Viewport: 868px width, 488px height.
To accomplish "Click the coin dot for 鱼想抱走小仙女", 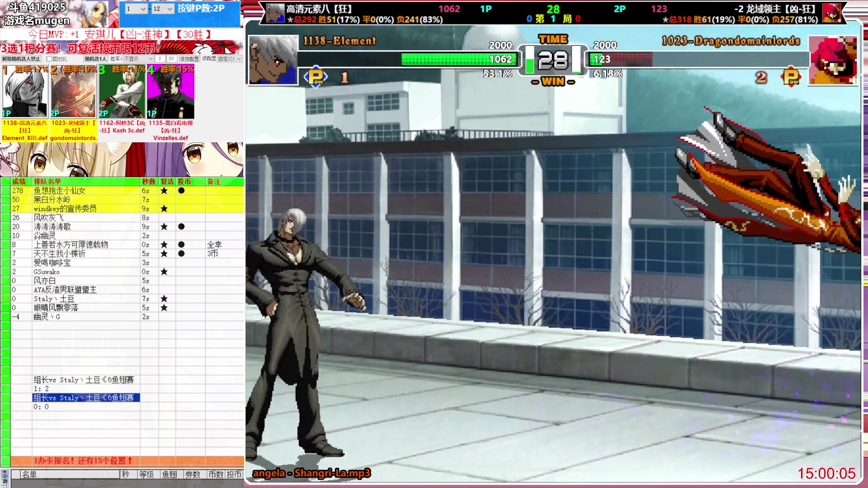I will [x=181, y=191].
